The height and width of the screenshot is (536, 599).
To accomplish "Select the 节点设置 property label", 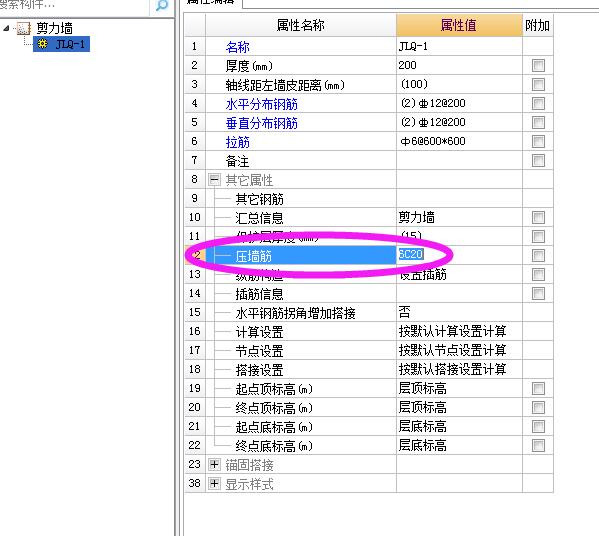I will [259, 351].
